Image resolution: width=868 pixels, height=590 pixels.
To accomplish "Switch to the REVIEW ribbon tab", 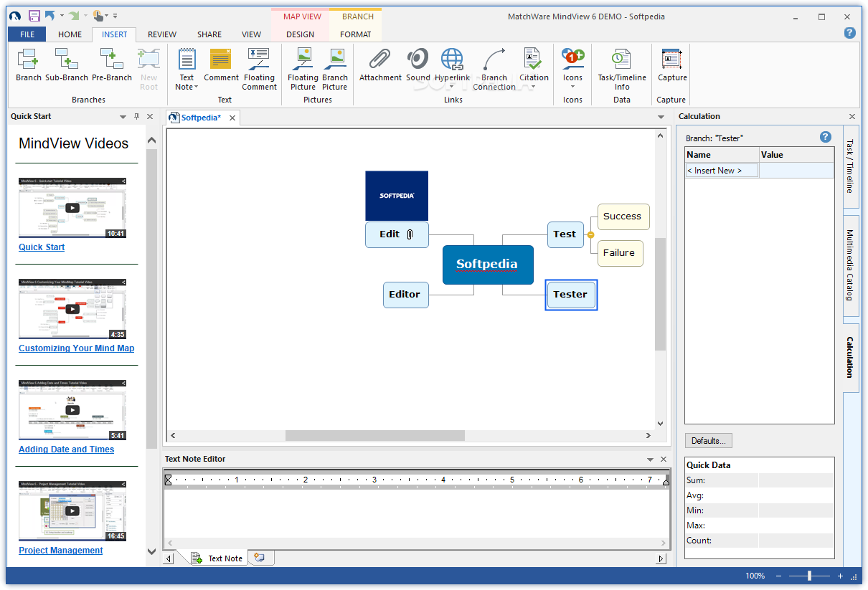I will pyautogui.click(x=162, y=34).
